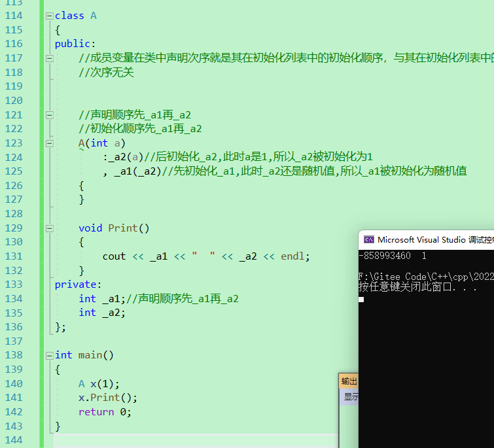This screenshot has height=448, width=494.
Task: Click the empty current line 144
Action: coord(196,440)
